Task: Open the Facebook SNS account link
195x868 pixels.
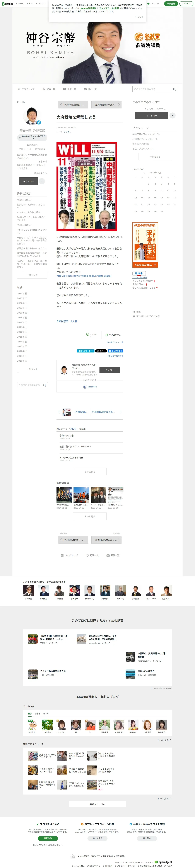Action: click(x=90, y=387)
